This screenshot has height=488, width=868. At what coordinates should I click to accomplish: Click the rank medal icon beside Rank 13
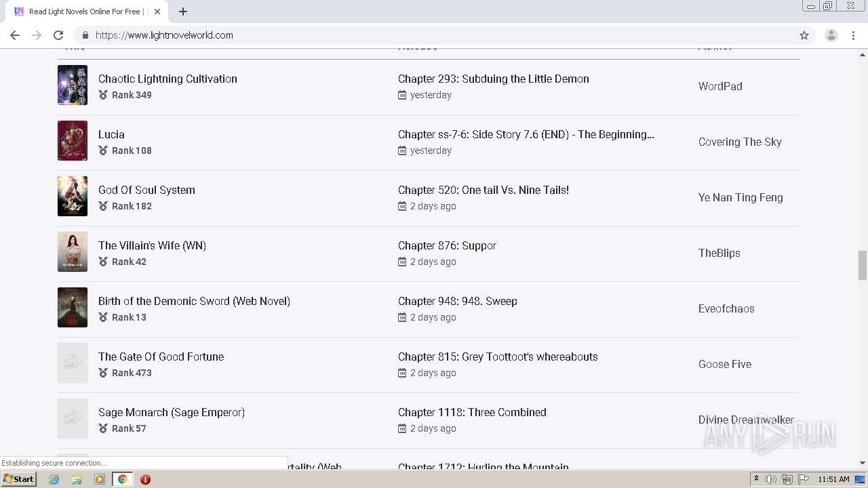click(x=103, y=317)
